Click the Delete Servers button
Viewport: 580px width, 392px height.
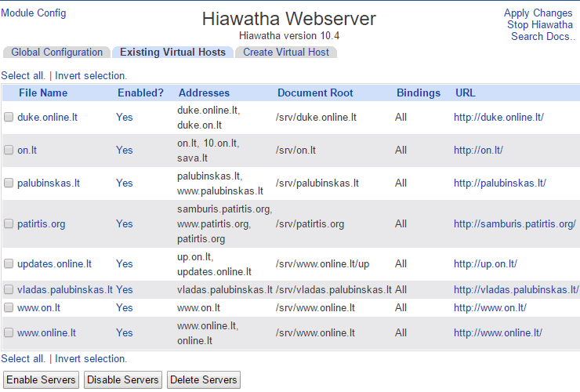pos(204,379)
